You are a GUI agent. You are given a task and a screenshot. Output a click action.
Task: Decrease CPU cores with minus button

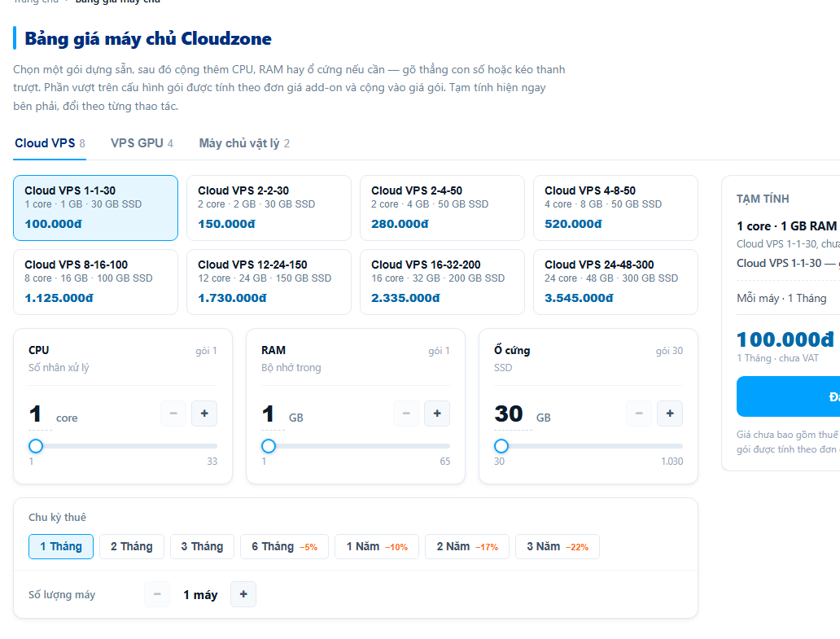[173, 414]
